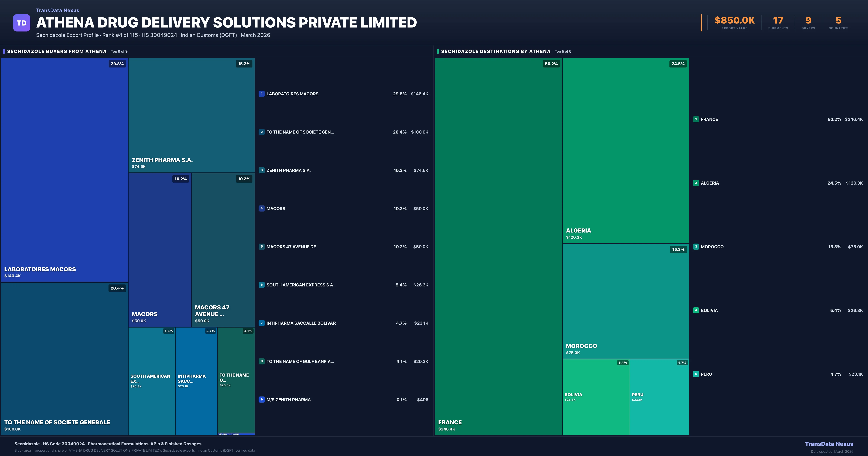The image size is (868, 456).
Task: Click the 15.3% badge on the Morocco block
Action: pos(678,250)
